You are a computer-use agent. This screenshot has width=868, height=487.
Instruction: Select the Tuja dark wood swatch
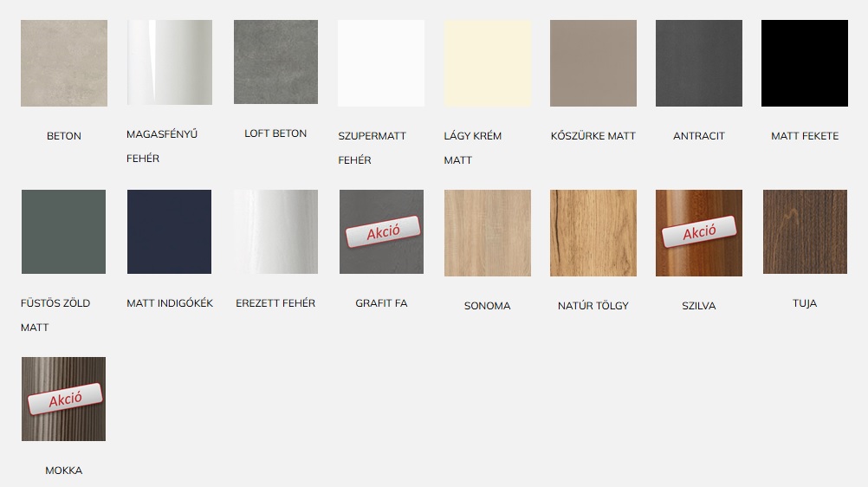tap(805, 231)
